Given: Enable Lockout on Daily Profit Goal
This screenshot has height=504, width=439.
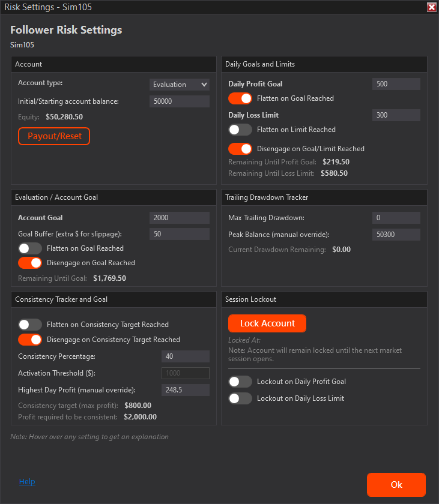Looking at the screenshot, I should point(240,381).
